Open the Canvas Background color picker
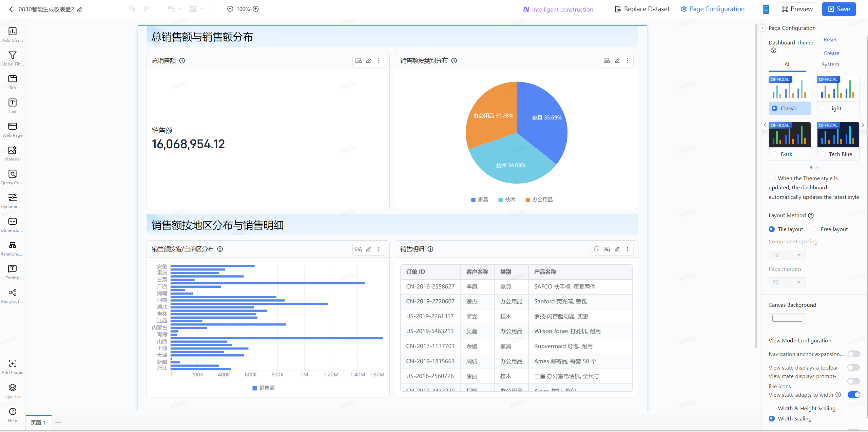Viewport: 868px width, 432px height. click(787, 318)
